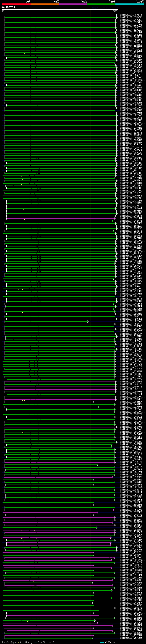Screen dimensions: 146x644
Task: Open hit UniRef100_A2SDV5
Action: (131, 52)
